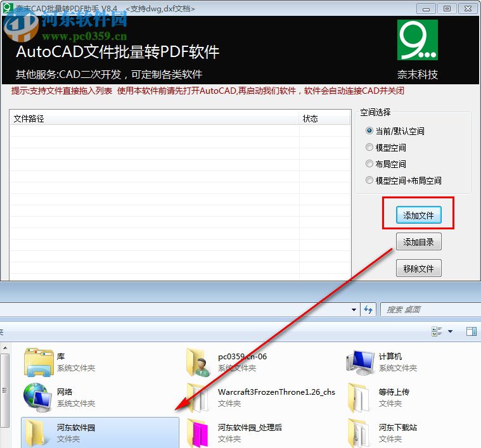Click the 移除文件 button
The image size is (481, 448).
pyautogui.click(x=418, y=268)
